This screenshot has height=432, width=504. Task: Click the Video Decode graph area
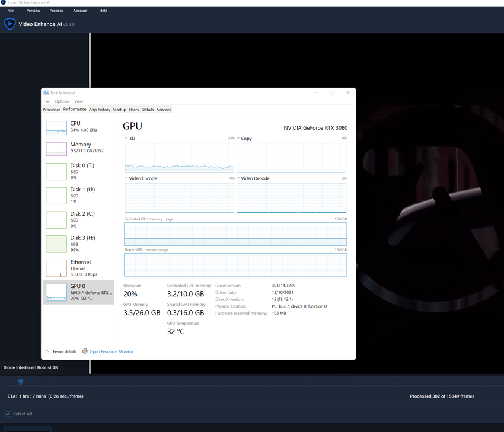pyautogui.click(x=291, y=197)
